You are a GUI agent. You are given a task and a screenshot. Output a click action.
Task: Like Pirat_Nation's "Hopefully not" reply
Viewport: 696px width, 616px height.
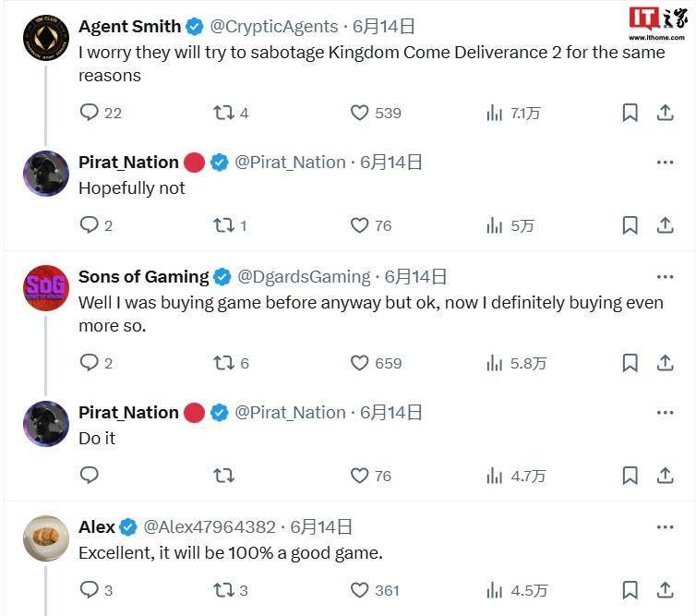(x=360, y=225)
